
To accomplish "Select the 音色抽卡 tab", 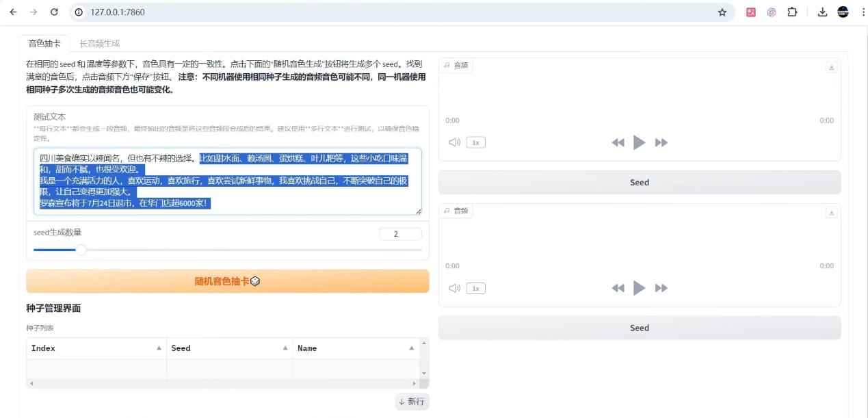I will [42, 42].
